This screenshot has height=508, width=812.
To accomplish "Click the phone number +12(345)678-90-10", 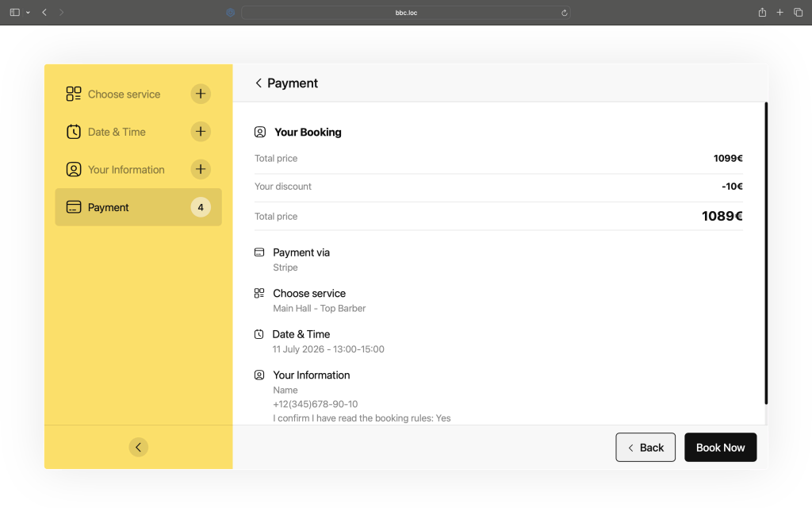I will (x=316, y=404).
